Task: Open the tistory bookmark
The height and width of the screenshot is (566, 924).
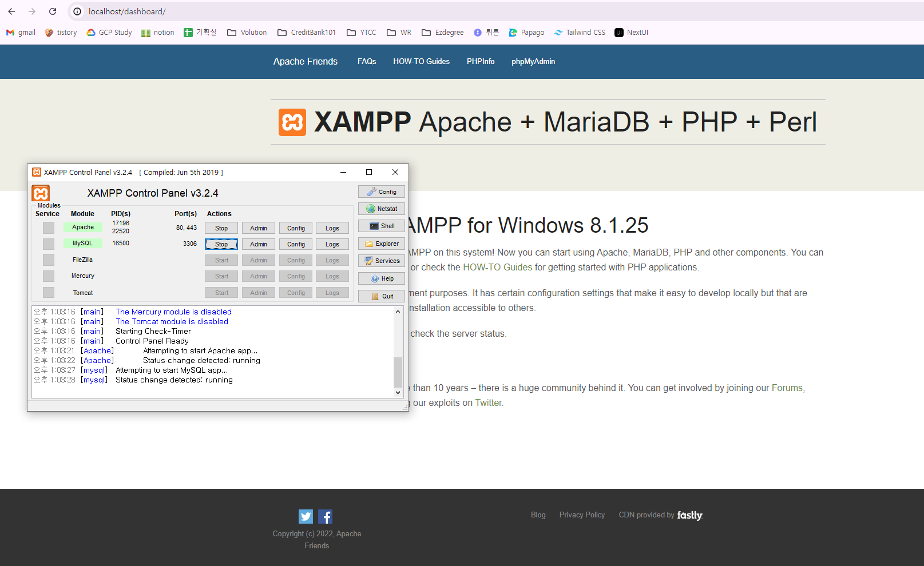Action: click(x=61, y=33)
